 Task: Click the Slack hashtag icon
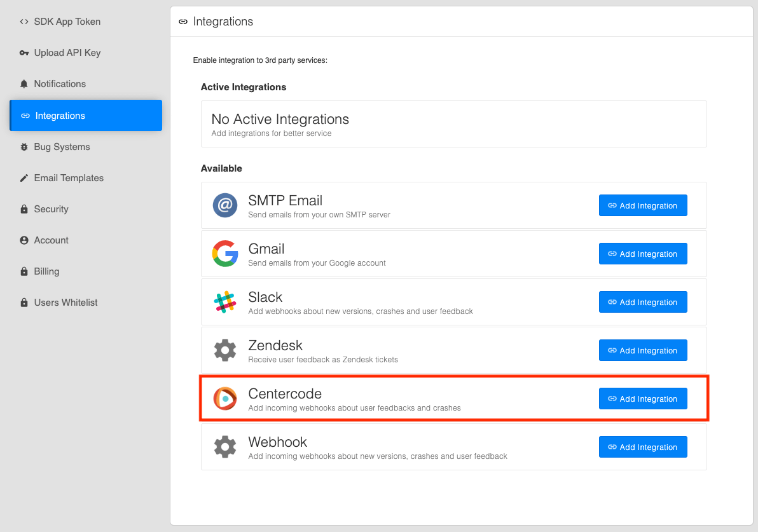[x=224, y=302]
